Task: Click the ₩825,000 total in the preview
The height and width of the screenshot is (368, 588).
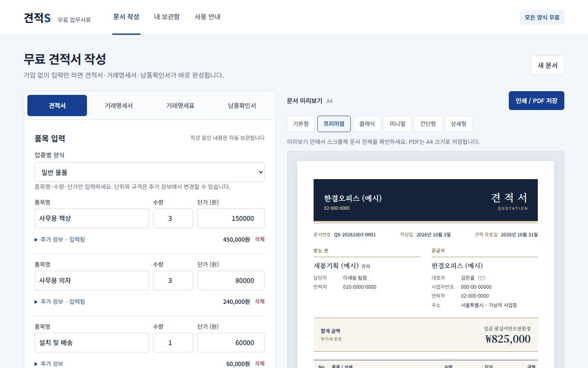Action: (508, 339)
